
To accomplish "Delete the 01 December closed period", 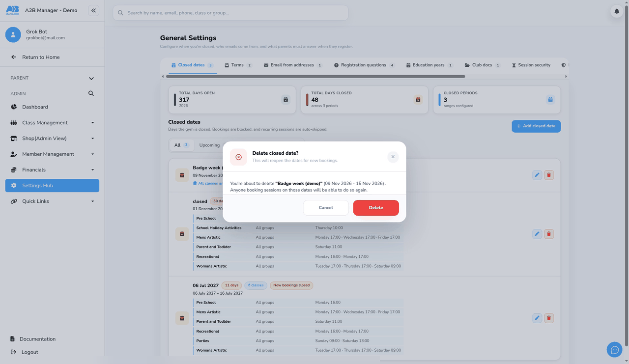I will (x=549, y=234).
